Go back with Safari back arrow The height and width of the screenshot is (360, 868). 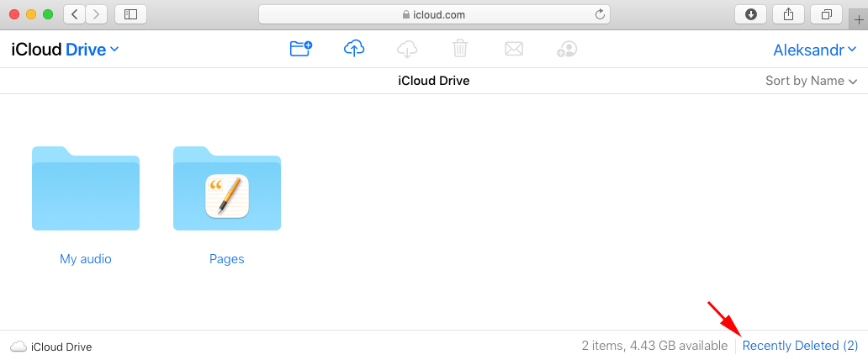pyautogui.click(x=74, y=14)
